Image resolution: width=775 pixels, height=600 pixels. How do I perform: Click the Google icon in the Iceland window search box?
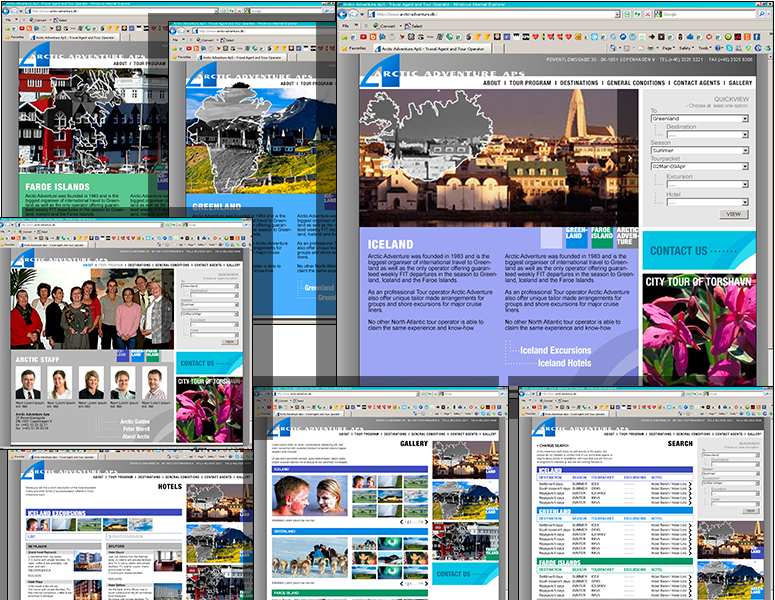click(x=658, y=14)
